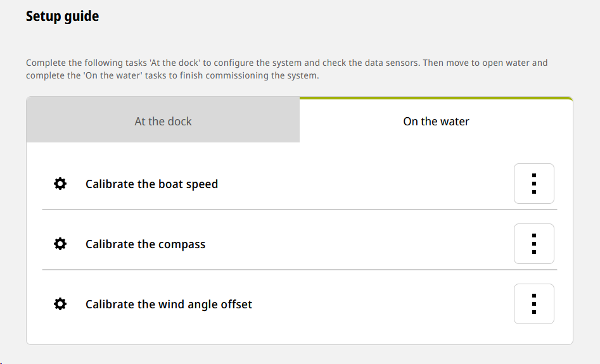Select the gear icon for wind angle offset
This screenshot has height=364, width=600.
click(60, 304)
